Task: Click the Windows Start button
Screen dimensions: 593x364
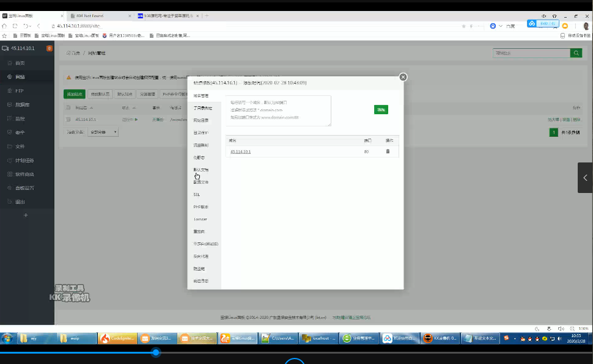Action: coord(7,338)
